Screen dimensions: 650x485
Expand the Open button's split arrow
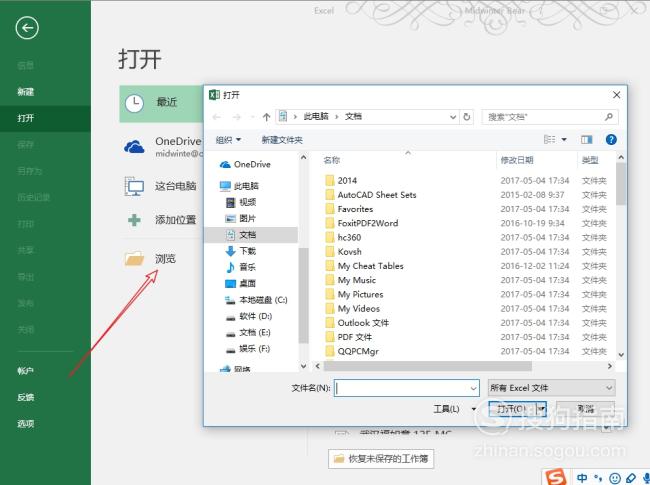click(x=541, y=409)
